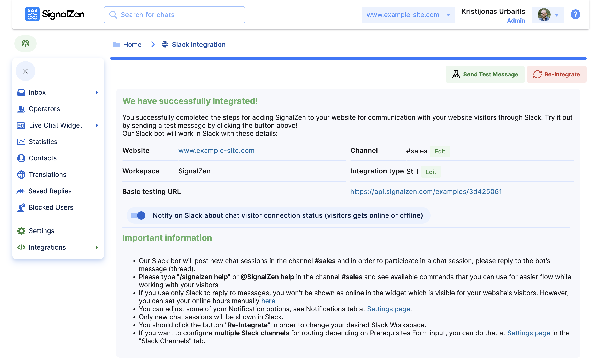Open Saved Replies in sidebar
601x364 pixels.
tap(50, 191)
